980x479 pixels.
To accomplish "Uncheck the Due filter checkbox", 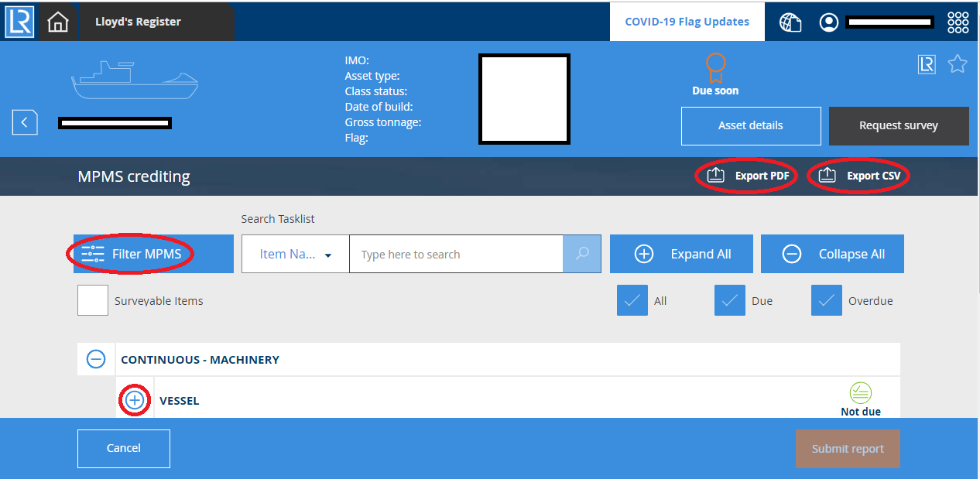I will [x=729, y=300].
